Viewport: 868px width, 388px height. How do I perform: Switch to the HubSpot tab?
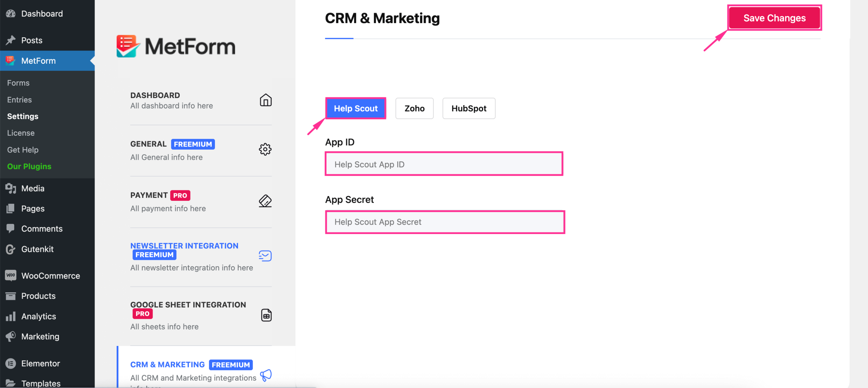point(469,109)
